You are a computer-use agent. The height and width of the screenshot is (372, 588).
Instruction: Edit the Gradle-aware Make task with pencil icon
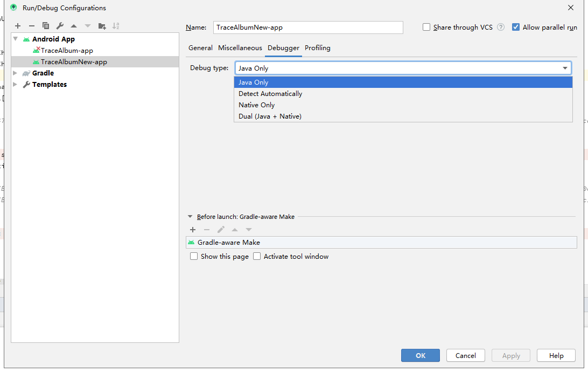pyautogui.click(x=221, y=229)
